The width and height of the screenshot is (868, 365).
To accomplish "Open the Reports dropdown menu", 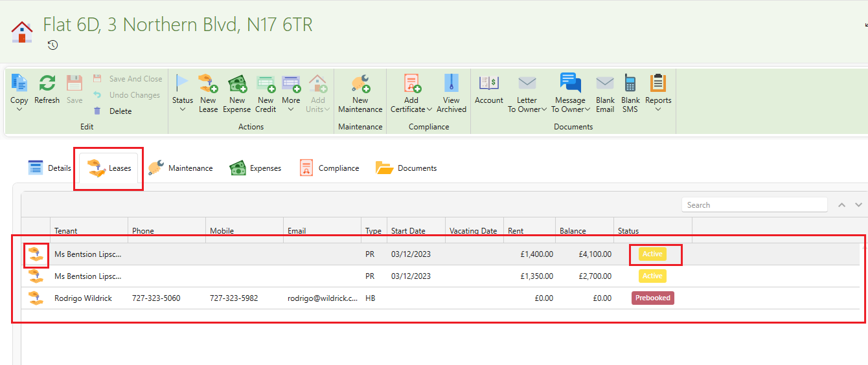I will click(658, 109).
